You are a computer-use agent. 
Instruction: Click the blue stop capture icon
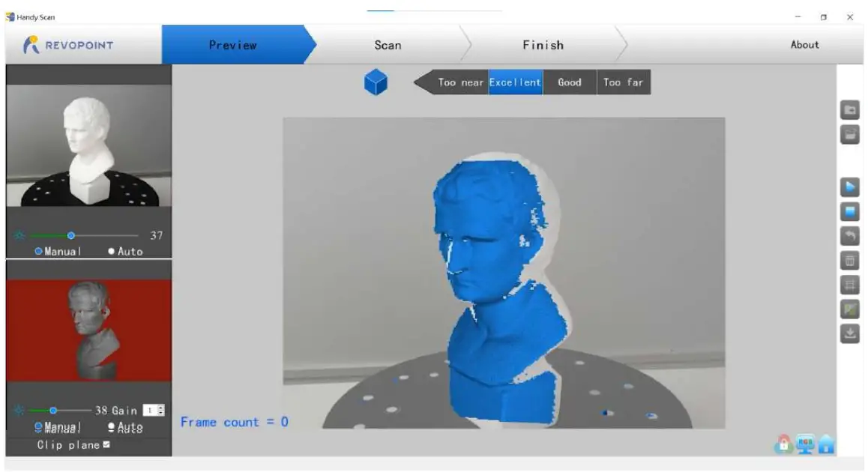[x=851, y=211]
